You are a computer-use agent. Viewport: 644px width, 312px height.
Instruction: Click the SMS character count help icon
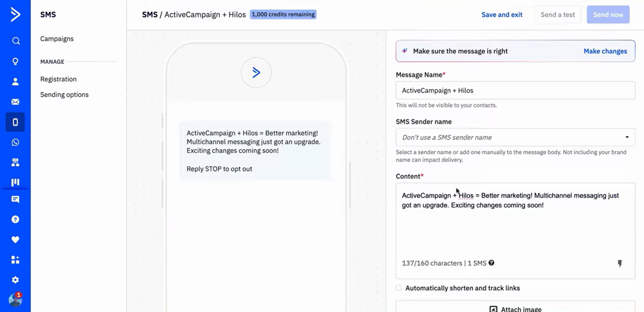(x=491, y=263)
